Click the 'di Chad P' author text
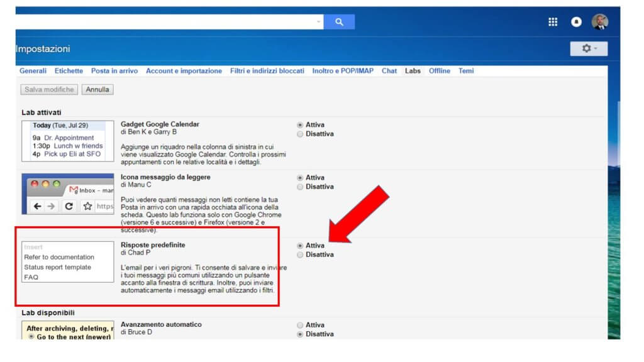 coord(136,253)
